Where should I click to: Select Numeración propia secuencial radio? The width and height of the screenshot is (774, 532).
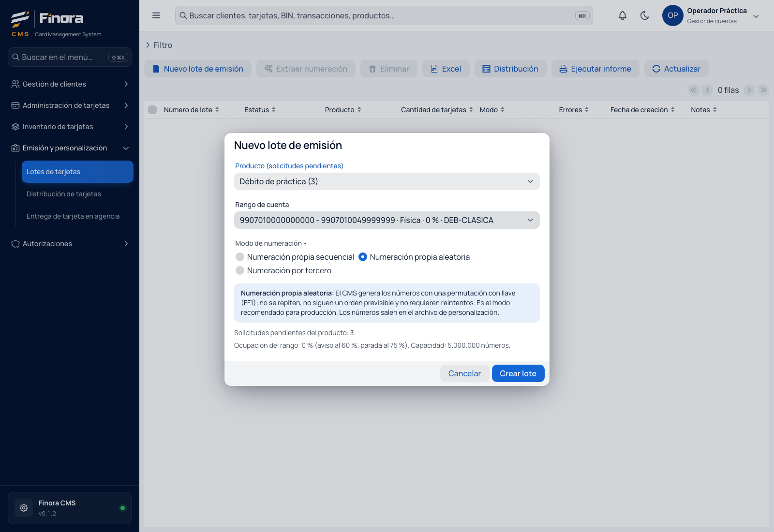[x=240, y=257]
